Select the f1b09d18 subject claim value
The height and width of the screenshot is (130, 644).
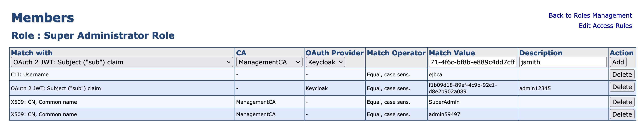[462, 88]
